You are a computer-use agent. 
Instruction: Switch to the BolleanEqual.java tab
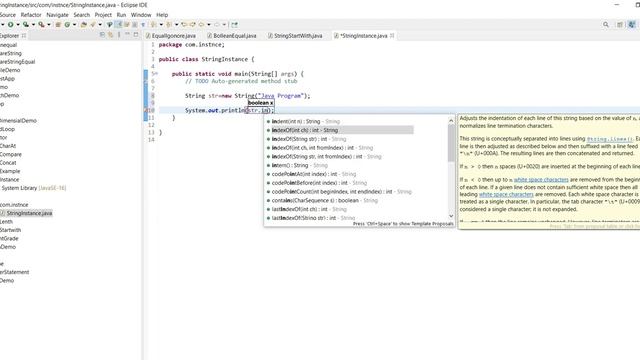[x=235, y=36]
